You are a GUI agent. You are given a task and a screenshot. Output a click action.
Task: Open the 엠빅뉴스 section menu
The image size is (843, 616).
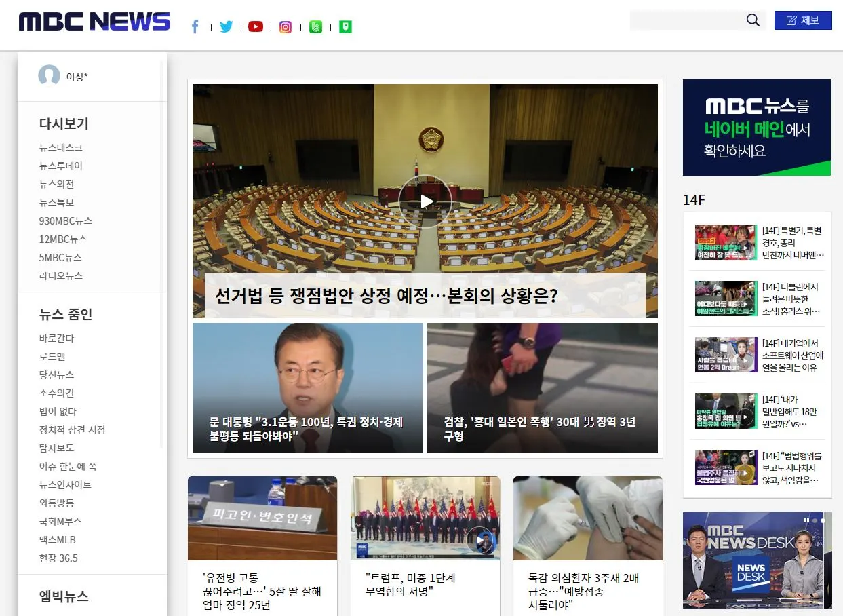pos(64,596)
